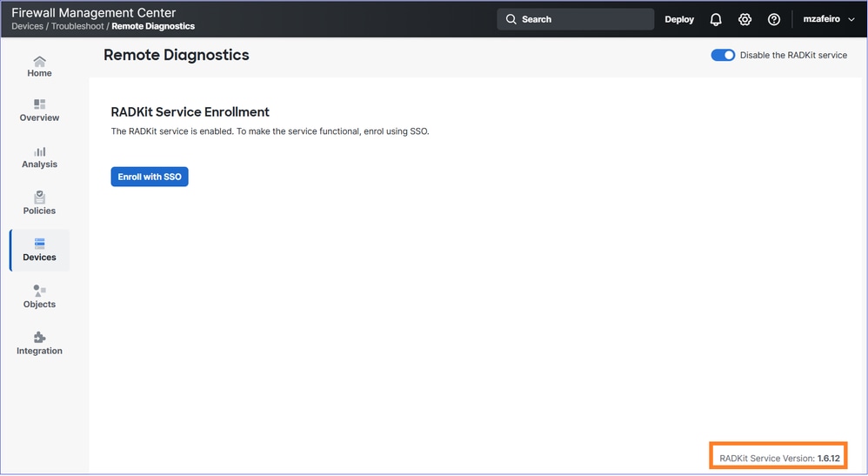The width and height of the screenshot is (868, 476).
Task: Click the RADKit Service Version 1.6.12 text
Action: pos(779,459)
